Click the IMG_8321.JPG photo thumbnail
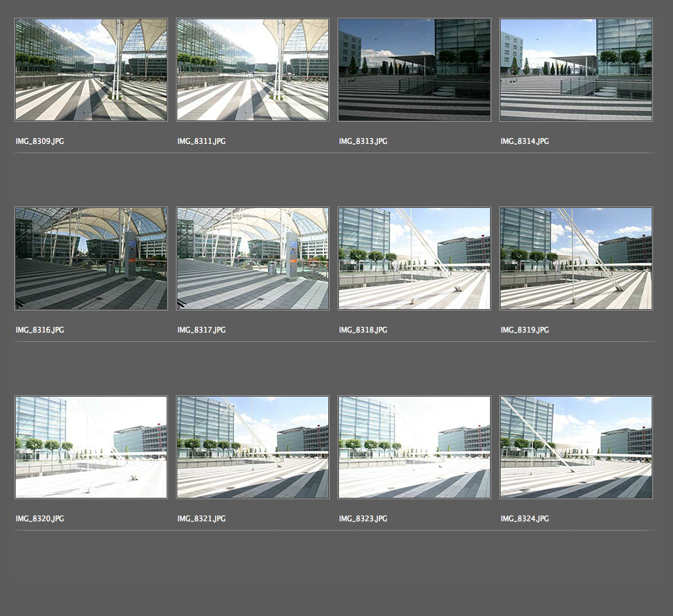Screen dimensions: 673x616 click(253, 447)
